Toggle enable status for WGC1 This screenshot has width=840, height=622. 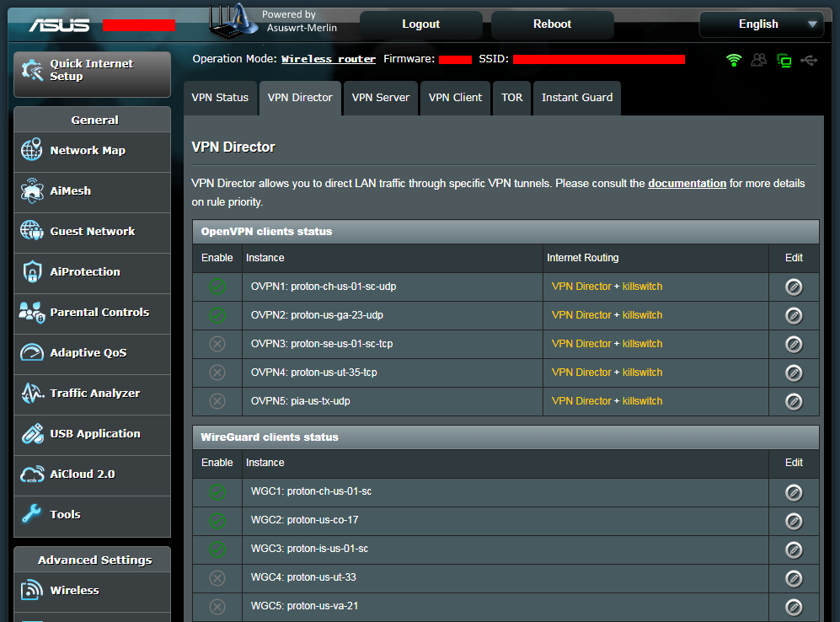click(217, 492)
